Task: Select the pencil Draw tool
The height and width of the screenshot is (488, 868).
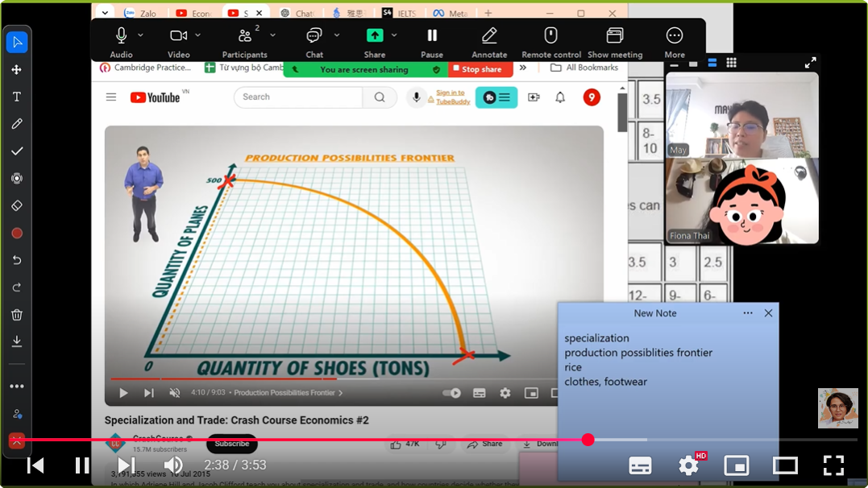Action: (17, 124)
